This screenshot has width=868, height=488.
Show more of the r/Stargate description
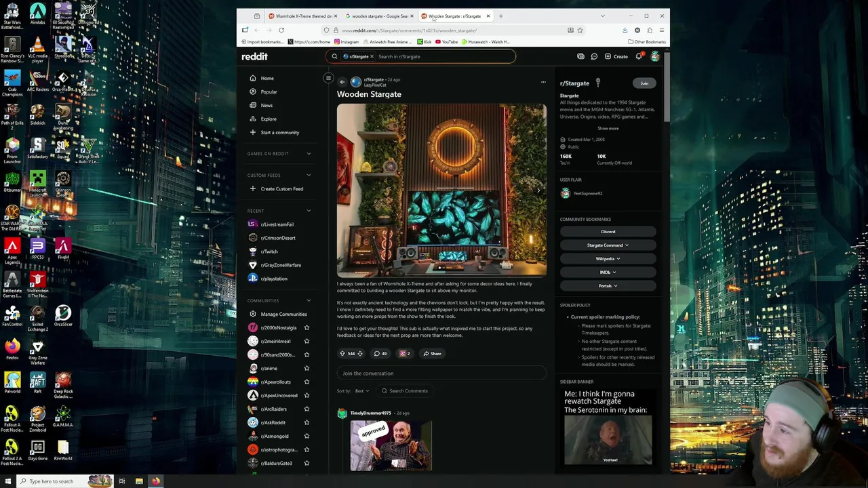coord(608,129)
